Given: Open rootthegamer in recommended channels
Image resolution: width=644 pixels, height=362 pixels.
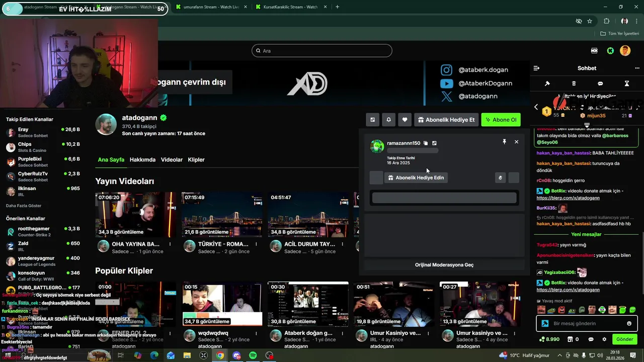Looking at the screenshot, I should [43, 231].
